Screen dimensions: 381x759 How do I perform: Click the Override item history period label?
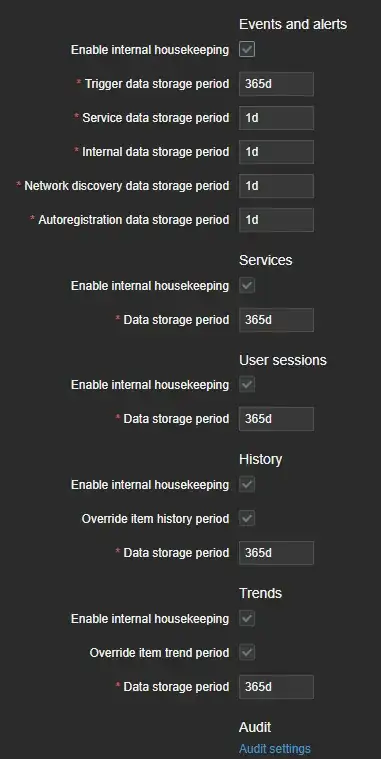[x=155, y=518]
